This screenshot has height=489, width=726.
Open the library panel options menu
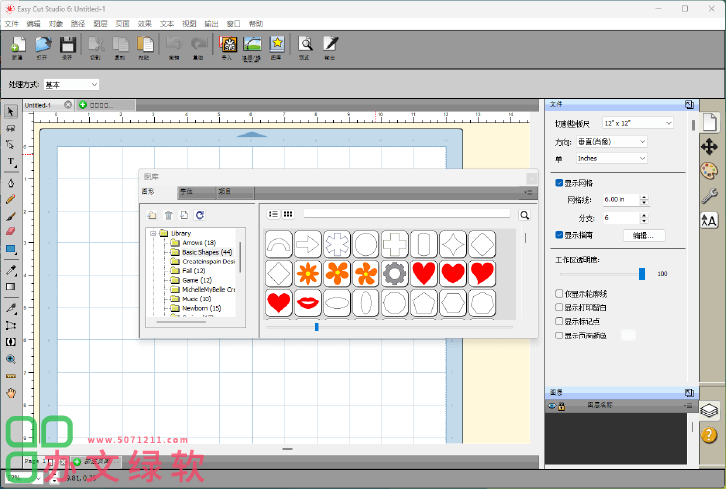pyautogui.click(x=528, y=192)
